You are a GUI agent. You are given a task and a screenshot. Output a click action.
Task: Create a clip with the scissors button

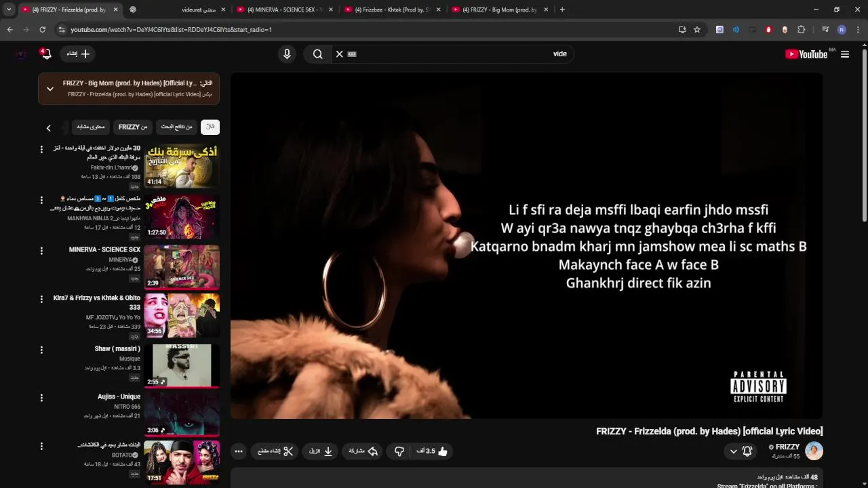275,451
